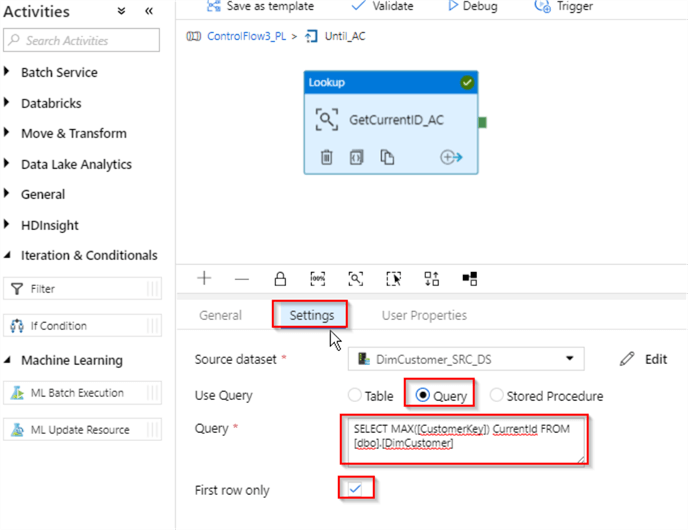Click the green validation checkmark on Lookup
688x530 pixels.
[x=467, y=82]
